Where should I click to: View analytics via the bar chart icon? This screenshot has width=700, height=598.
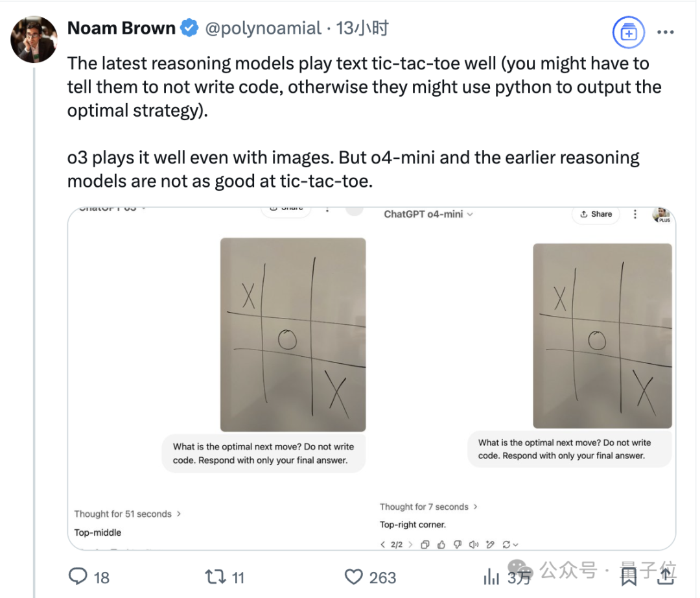491,577
